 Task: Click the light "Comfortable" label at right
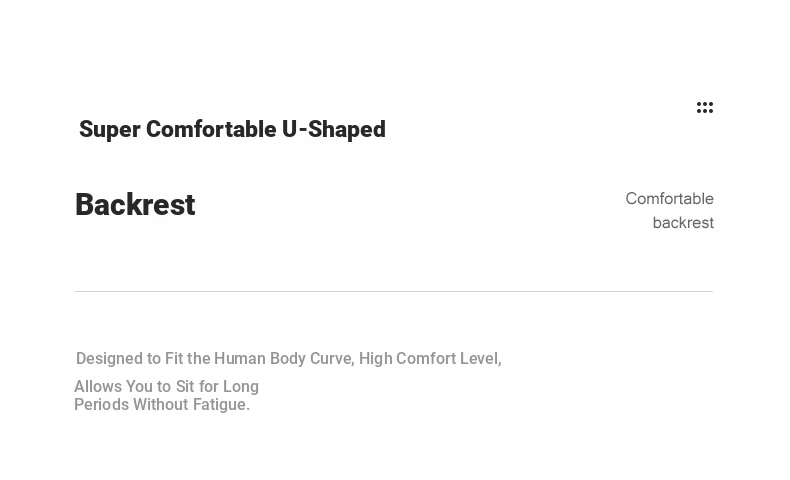coord(669,199)
